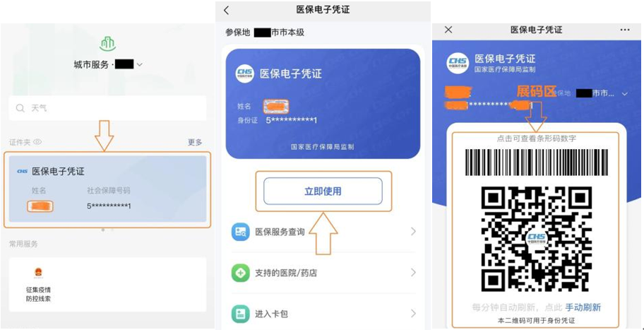Expand the 城市服务 city dropdown chevron
Image resolution: width=644 pixels, height=330 pixels.
(x=139, y=65)
